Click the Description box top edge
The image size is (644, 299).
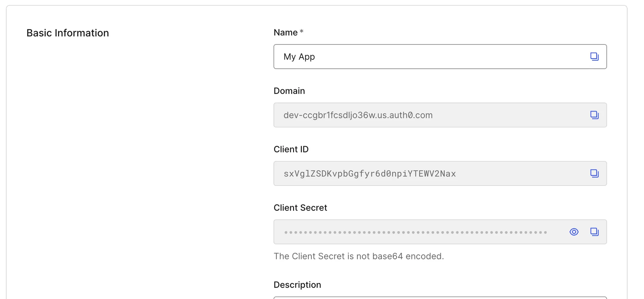440,297
